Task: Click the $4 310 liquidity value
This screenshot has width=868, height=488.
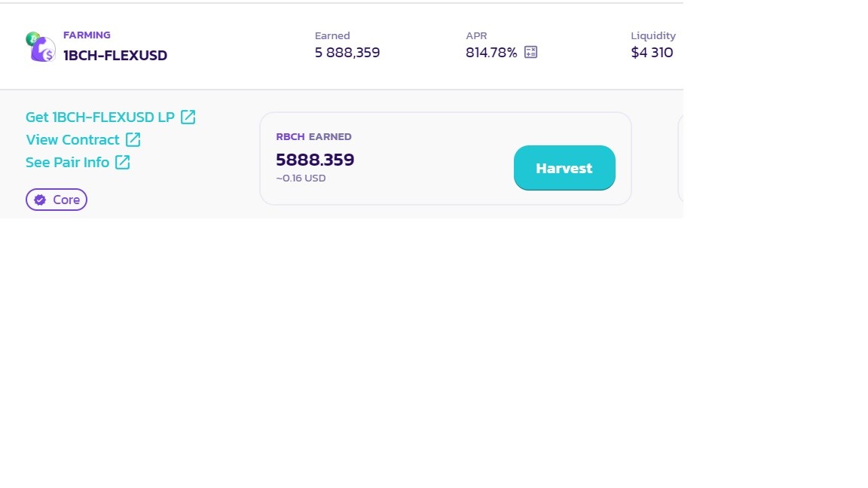Action: 652,53
